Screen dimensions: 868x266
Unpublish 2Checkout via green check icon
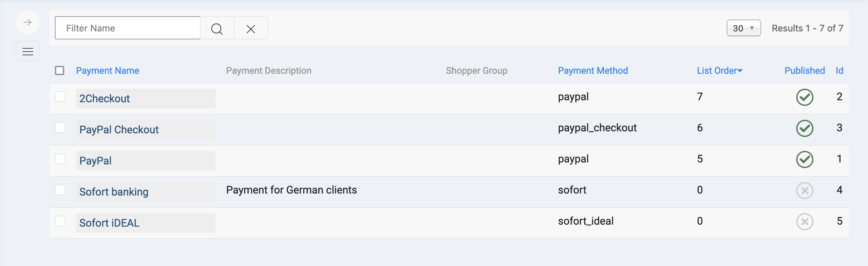804,97
